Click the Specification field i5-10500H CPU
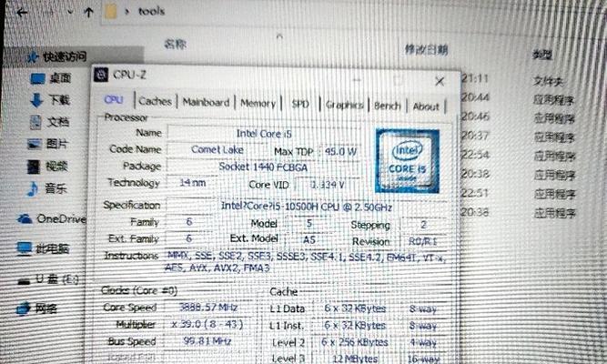The image size is (607, 364). pyautogui.click(x=306, y=207)
